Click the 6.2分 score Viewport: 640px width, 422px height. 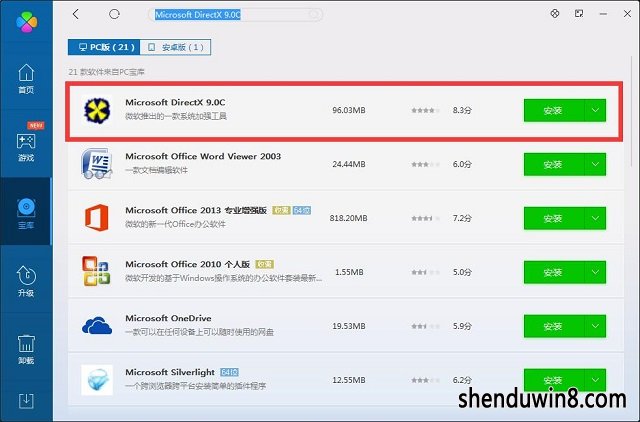tap(462, 380)
